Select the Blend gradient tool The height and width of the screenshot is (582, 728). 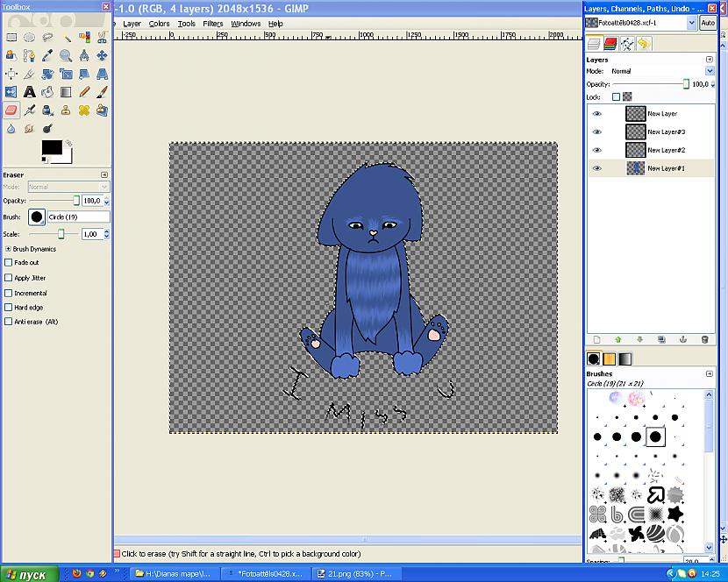66,92
